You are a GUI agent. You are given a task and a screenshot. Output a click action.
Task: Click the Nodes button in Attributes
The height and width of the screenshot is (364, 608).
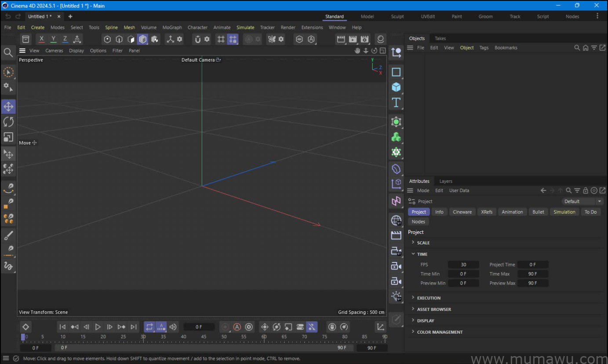pyautogui.click(x=418, y=221)
